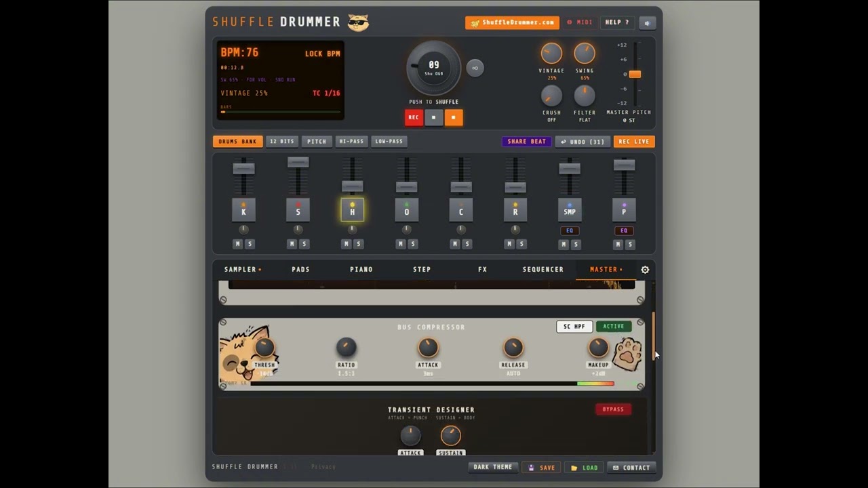The image size is (868, 488).
Task: Click the K channel volume fader
Action: [243, 169]
